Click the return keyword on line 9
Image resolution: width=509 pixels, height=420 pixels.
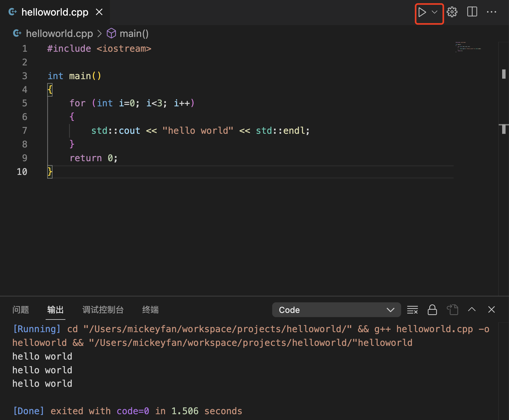click(x=86, y=158)
